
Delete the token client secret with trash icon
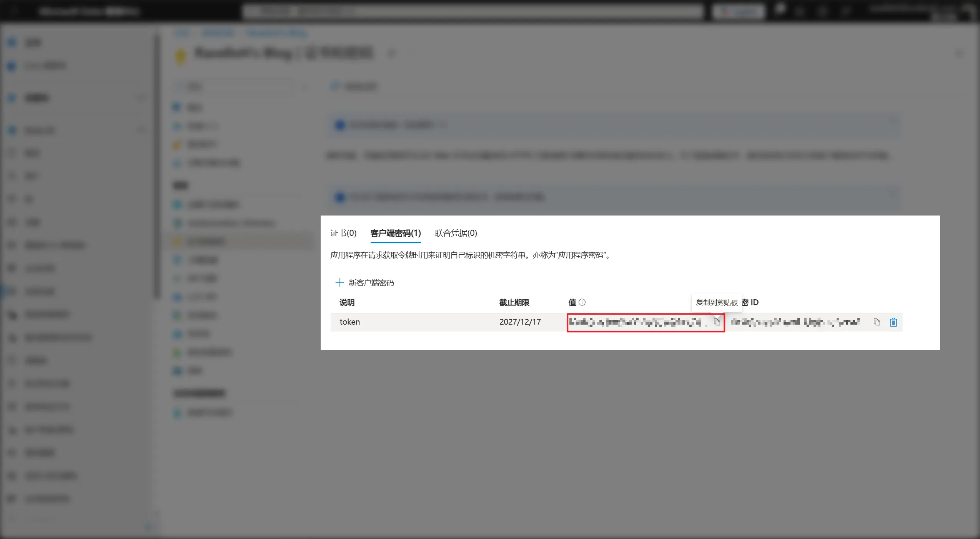[893, 322]
